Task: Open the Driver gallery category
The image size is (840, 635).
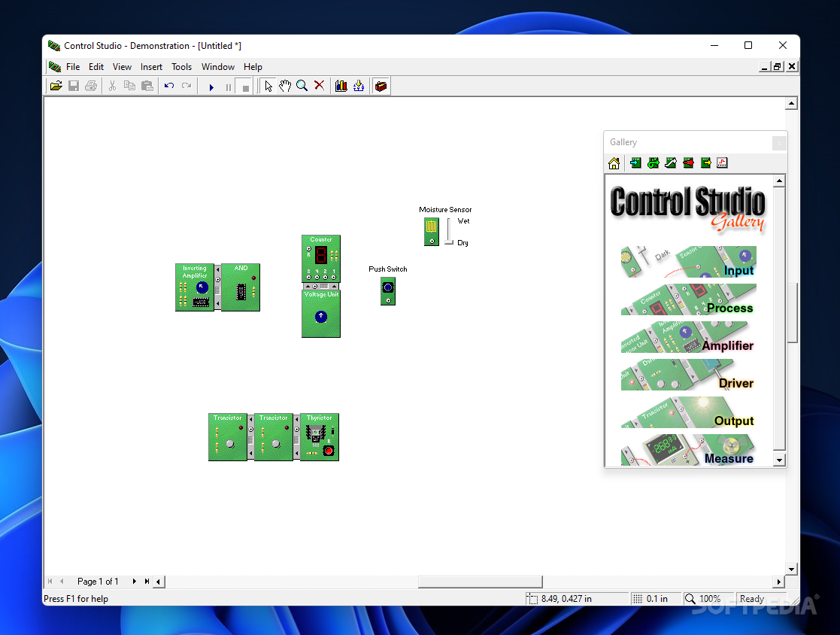Action: (688, 375)
